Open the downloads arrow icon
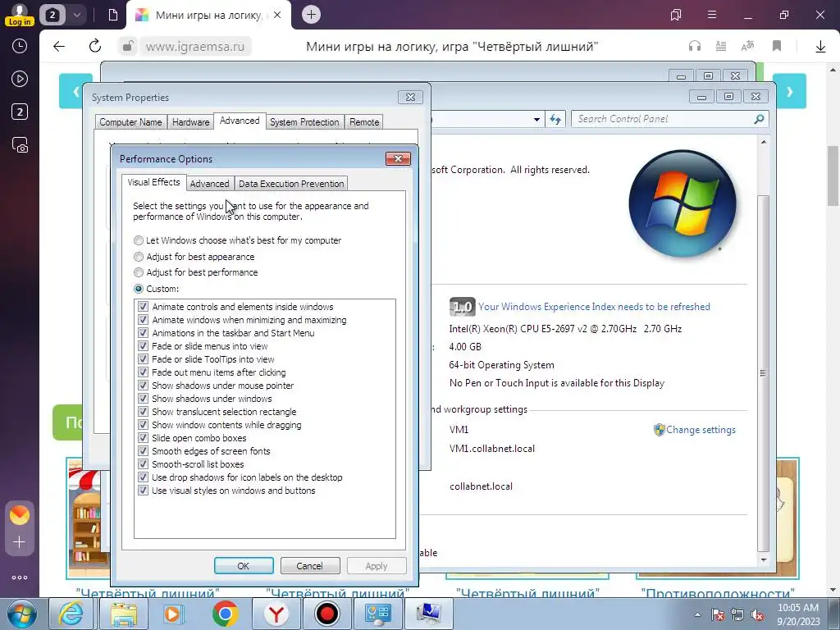 pyautogui.click(x=820, y=47)
